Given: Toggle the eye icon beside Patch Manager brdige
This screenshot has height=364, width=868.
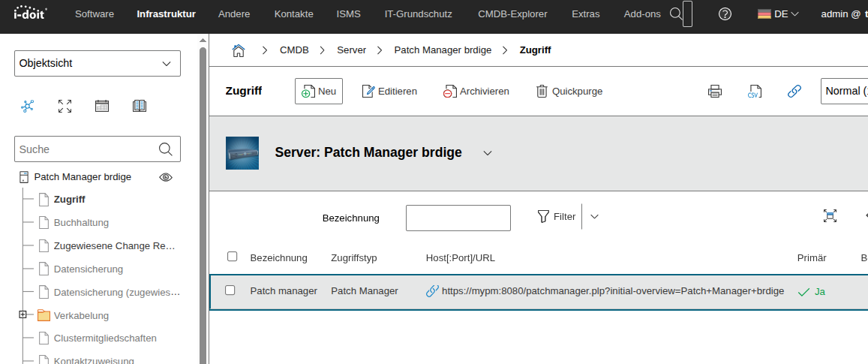Looking at the screenshot, I should [166, 177].
